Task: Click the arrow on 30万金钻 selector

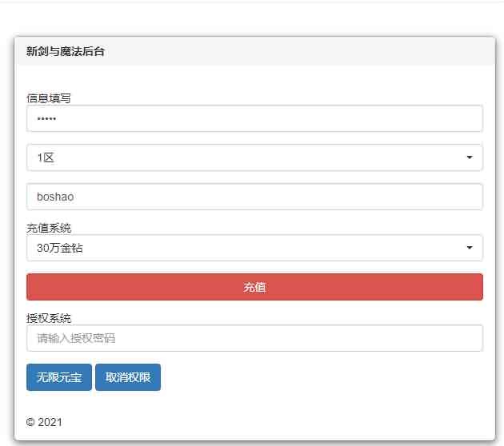Action: (x=470, y=248)
